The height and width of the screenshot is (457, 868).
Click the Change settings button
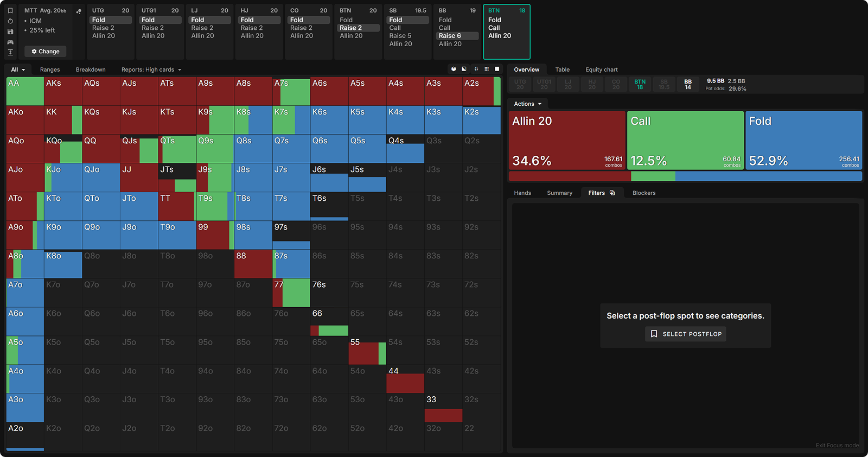[46, 52]
